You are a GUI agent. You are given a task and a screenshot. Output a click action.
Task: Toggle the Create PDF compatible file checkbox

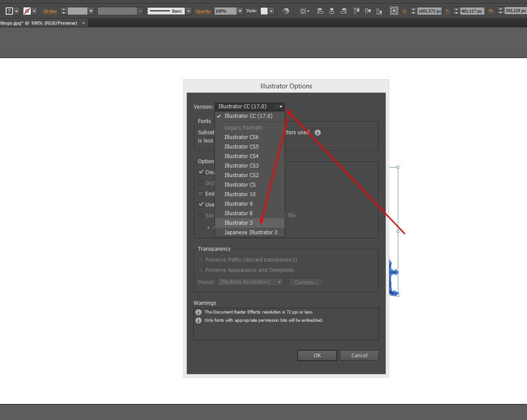201,172
